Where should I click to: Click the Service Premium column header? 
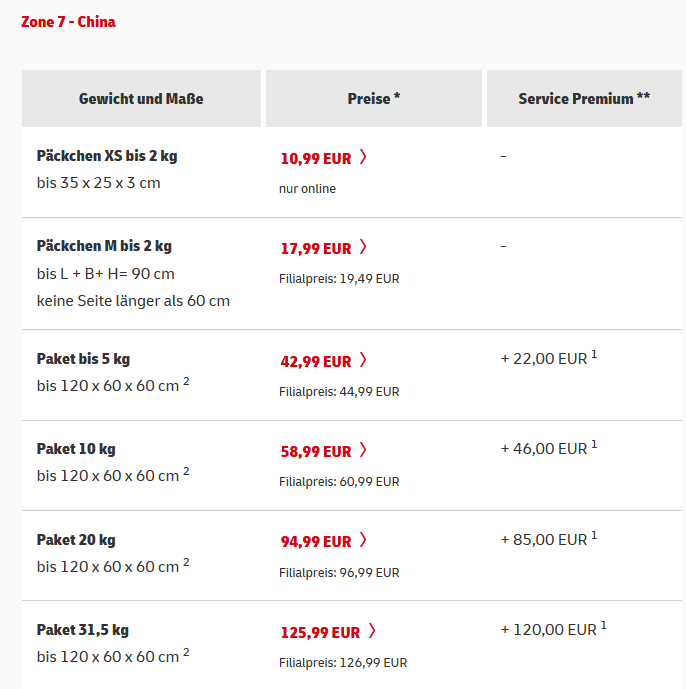coord(584,98)
